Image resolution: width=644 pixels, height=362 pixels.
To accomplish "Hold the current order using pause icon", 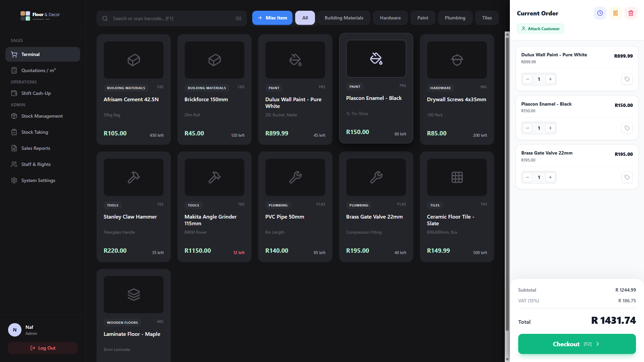I will pyautogui.click(x=615, y=13).
